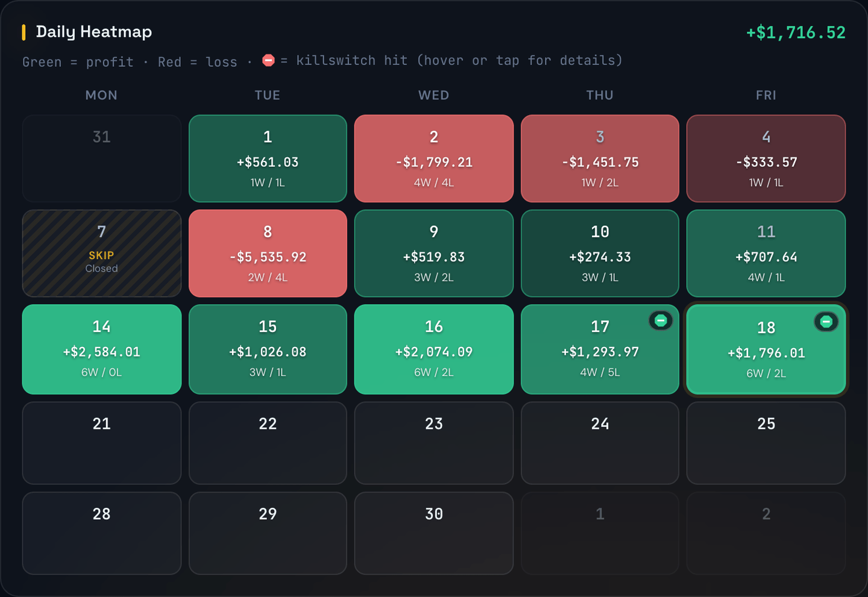Click the red killswitch legend icon
Viewport: 868px width, 597px height.
[269, 60]
